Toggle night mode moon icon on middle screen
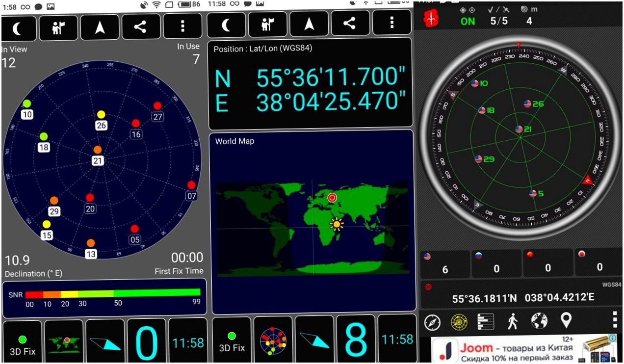This screenshot has height=364, width=624. coord(226,25)
